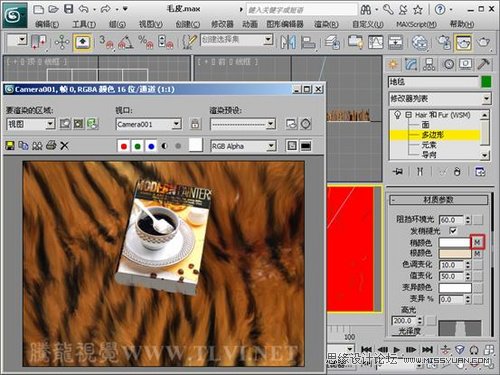500x375 pixels.
Task: Toggle the Percent Snap tool
Action: [146, 42]
